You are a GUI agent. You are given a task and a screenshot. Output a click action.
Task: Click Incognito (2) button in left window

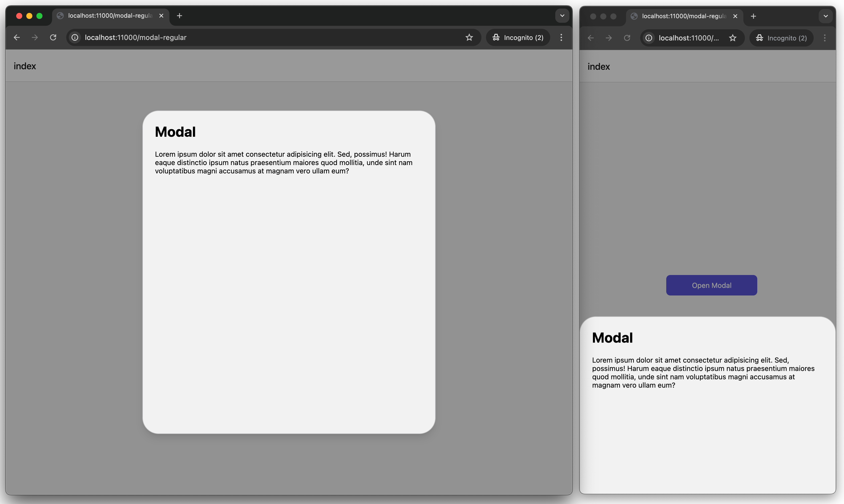518,37
